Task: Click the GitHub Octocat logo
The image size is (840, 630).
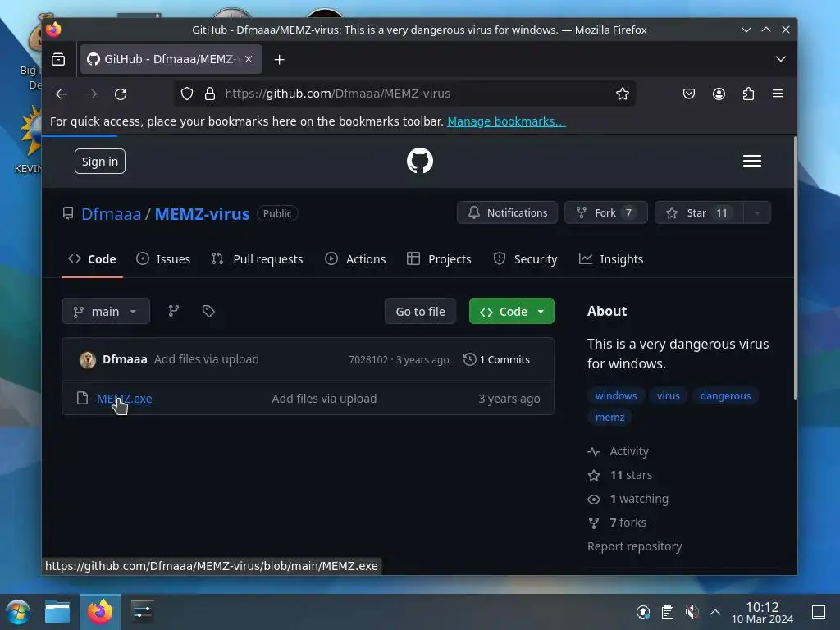Action: pyautogui.click(x=419, y=161)
